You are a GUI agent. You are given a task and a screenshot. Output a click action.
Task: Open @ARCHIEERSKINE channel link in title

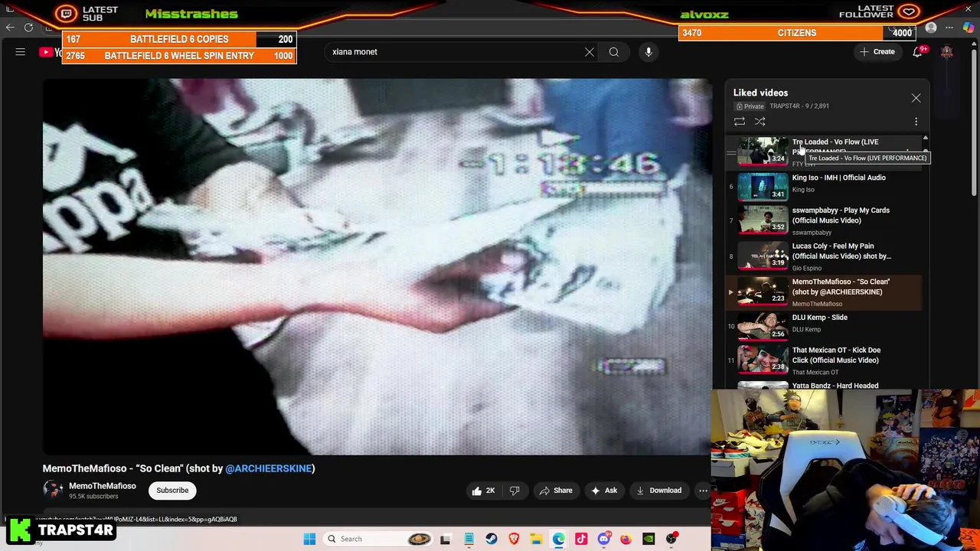269,468
